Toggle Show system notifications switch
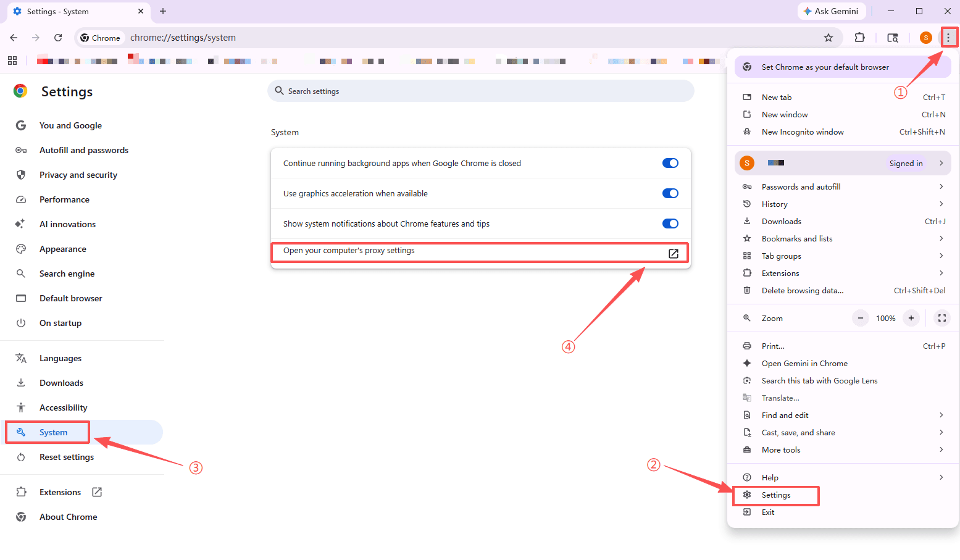This screenshot has height=560, width=960. [x=670, y=224]
